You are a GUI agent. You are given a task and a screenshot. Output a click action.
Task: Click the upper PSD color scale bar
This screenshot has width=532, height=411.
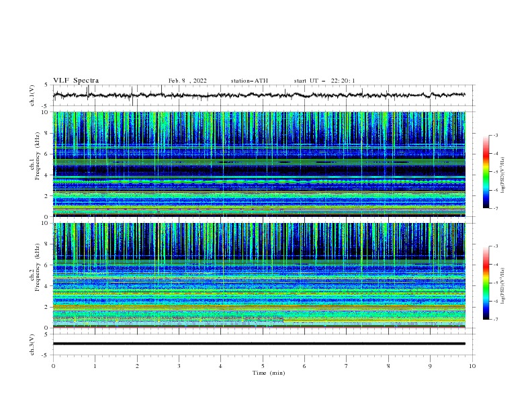pos(486,171)
